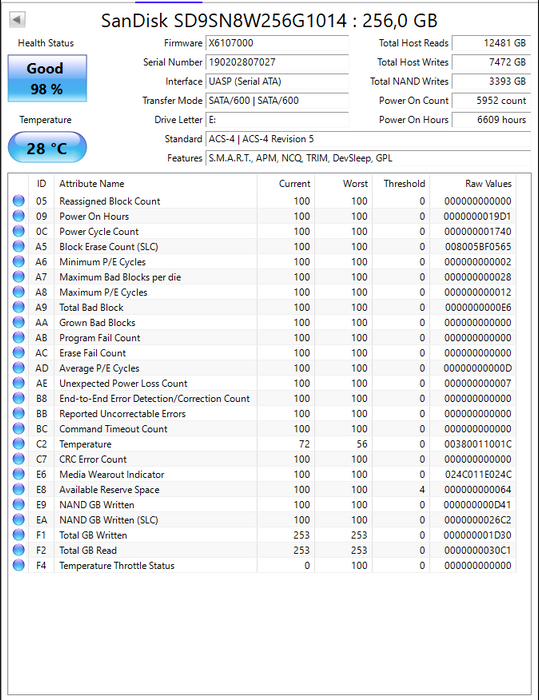Click the Worst column header
Viewport: 539px width, 700px height.
(x=343, y=183)
